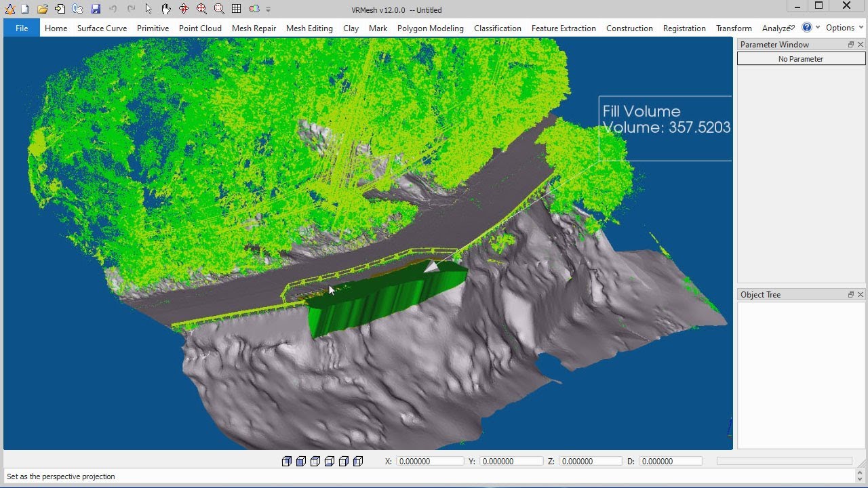Image resolution: width=868 pixels, height=488 pixels.
Task: Close the Parameter Window panel
Action: [x=861, y=44]
